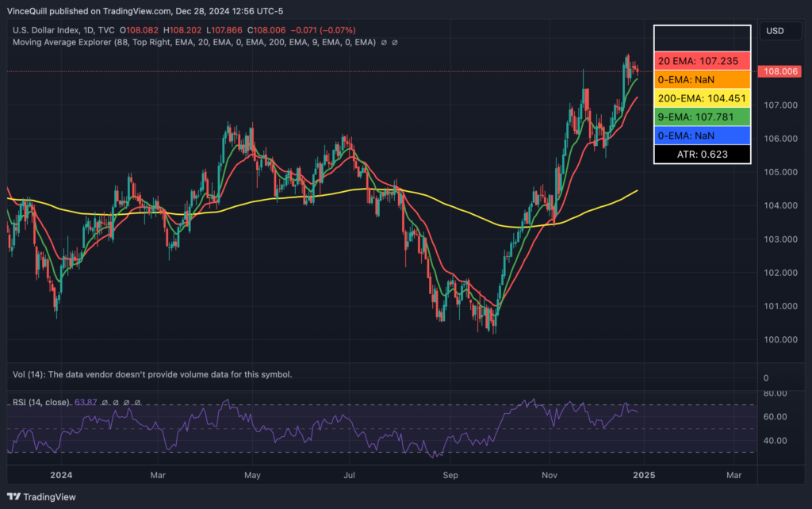812x509 pixels.
Task: Click the TradingView logo at bottom left
Action: (x=41, y=496)
